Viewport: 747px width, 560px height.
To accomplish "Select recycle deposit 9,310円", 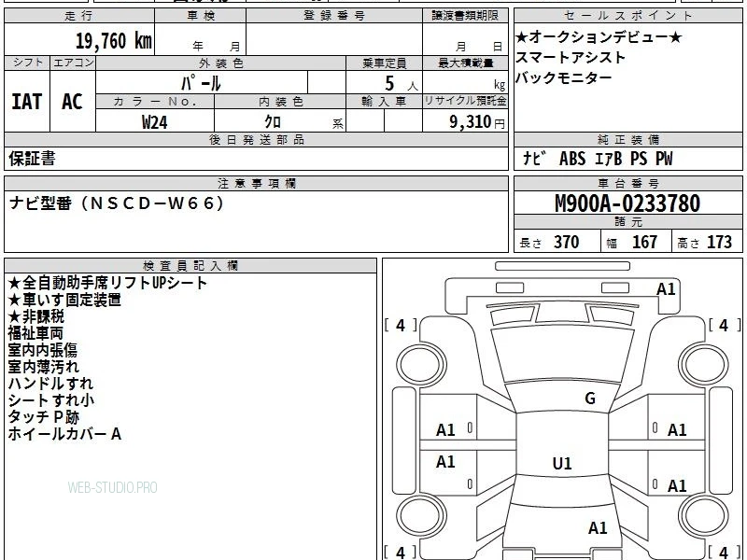I will tap(477, 122).
